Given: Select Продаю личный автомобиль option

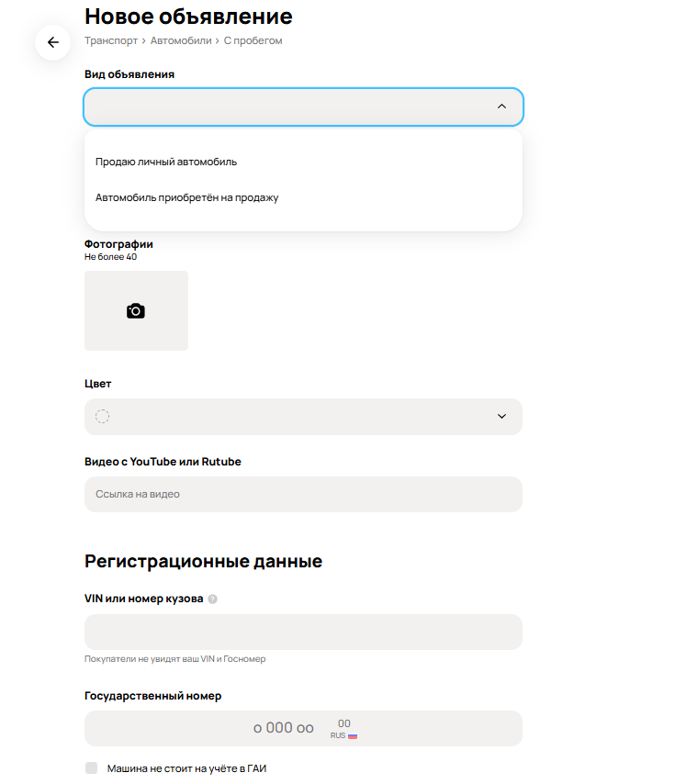Looking at the screenshot, I should (167, 161).
